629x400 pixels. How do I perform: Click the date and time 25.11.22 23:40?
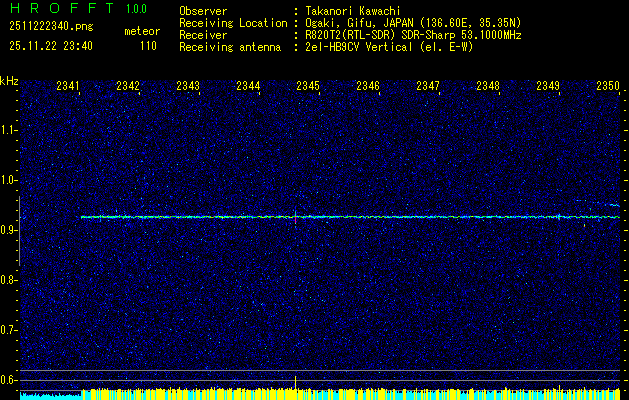pos(51,46)
